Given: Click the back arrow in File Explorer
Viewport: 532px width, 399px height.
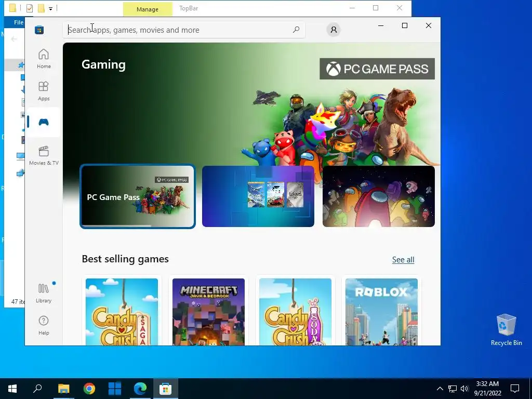Looking at the screenshot, I should (x=14, y=39).
